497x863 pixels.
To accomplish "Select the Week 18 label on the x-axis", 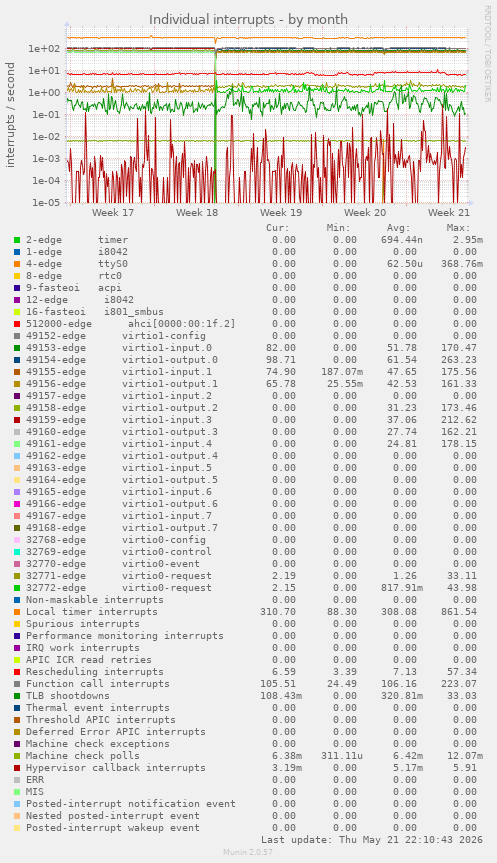I will click(197, 212).
